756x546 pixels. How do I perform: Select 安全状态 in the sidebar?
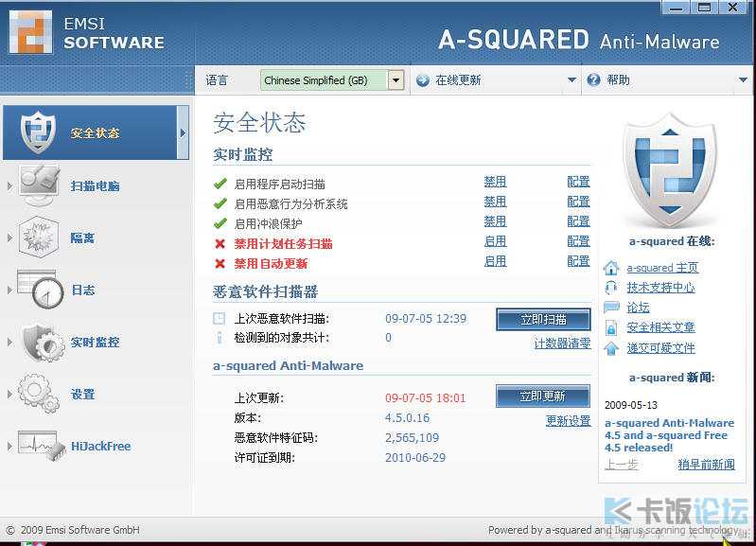pos(95,133)
